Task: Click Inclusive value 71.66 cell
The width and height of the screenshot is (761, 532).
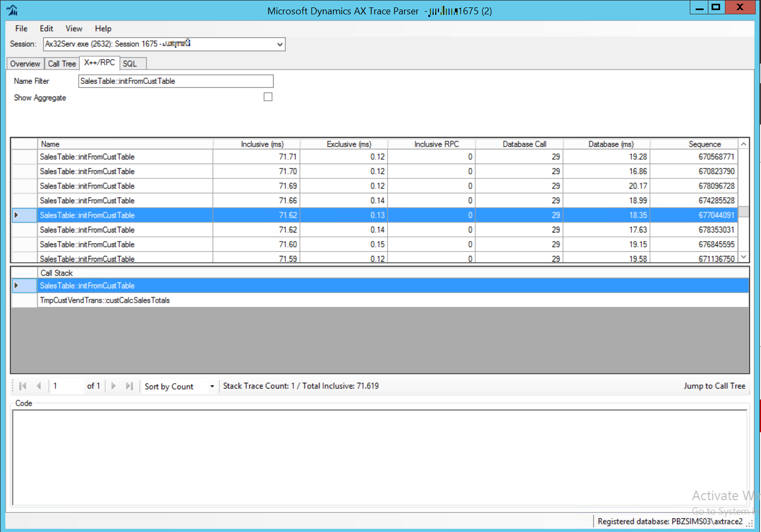Action: [257, 201]
